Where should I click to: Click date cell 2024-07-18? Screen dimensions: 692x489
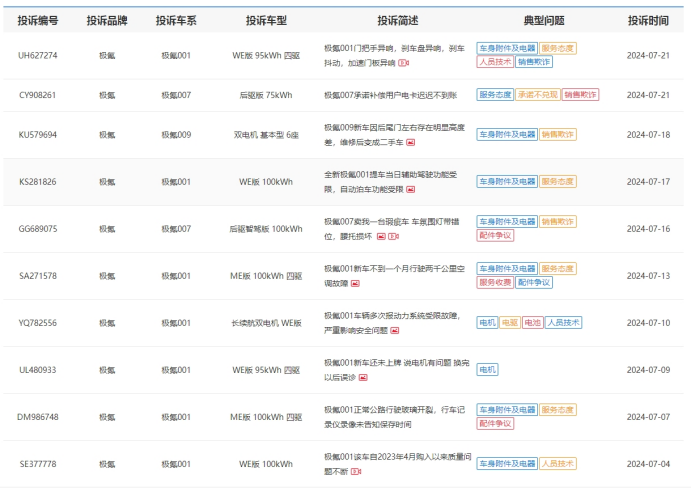(x=648, y=135)
